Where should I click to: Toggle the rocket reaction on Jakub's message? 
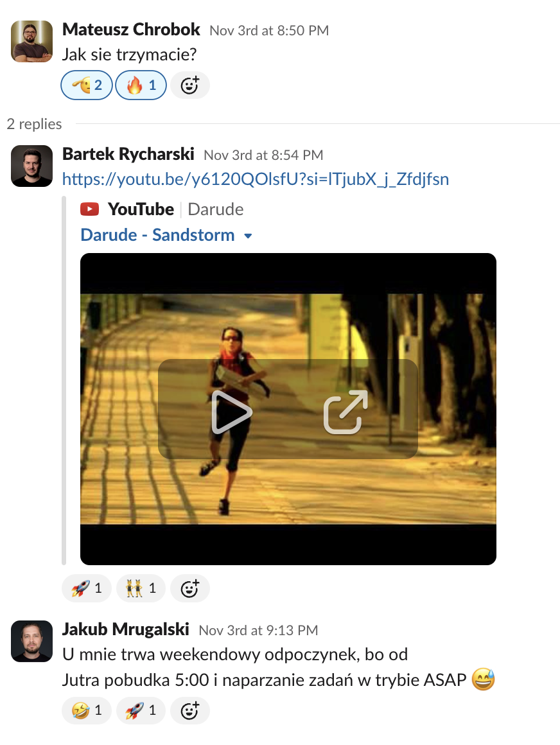(x=141, y=710)
